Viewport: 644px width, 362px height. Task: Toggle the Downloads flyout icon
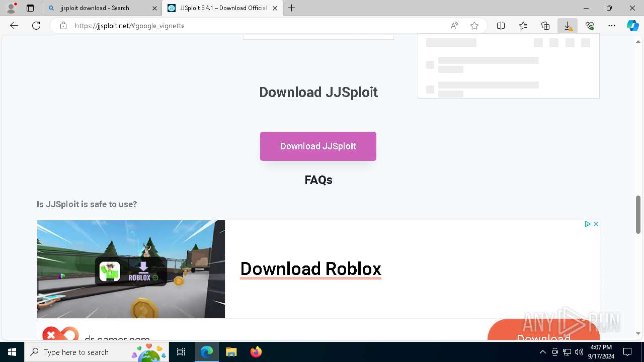click(x=568, y=26)
